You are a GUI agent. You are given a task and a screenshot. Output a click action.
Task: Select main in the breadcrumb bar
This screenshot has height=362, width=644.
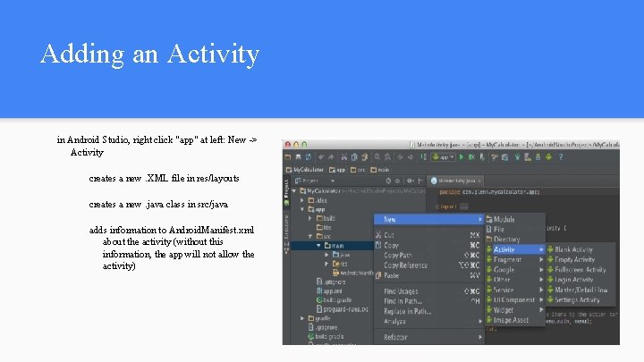380,170
